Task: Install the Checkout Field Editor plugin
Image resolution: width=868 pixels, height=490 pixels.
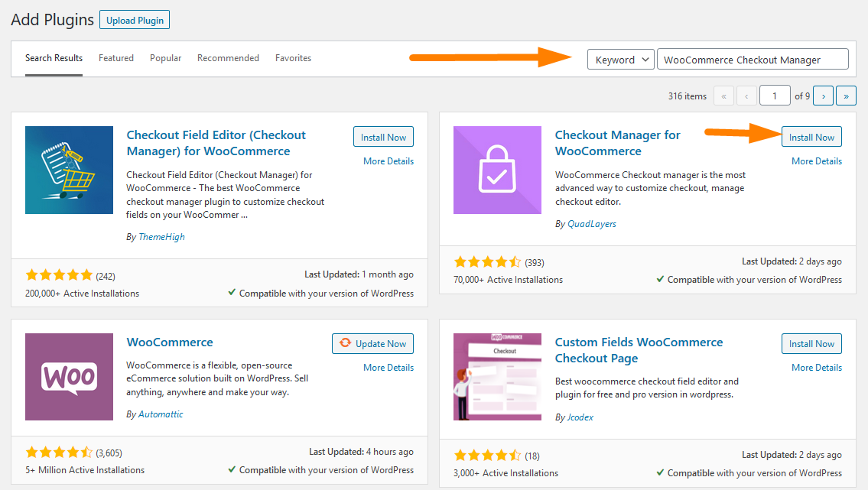Action: (383, 137)
